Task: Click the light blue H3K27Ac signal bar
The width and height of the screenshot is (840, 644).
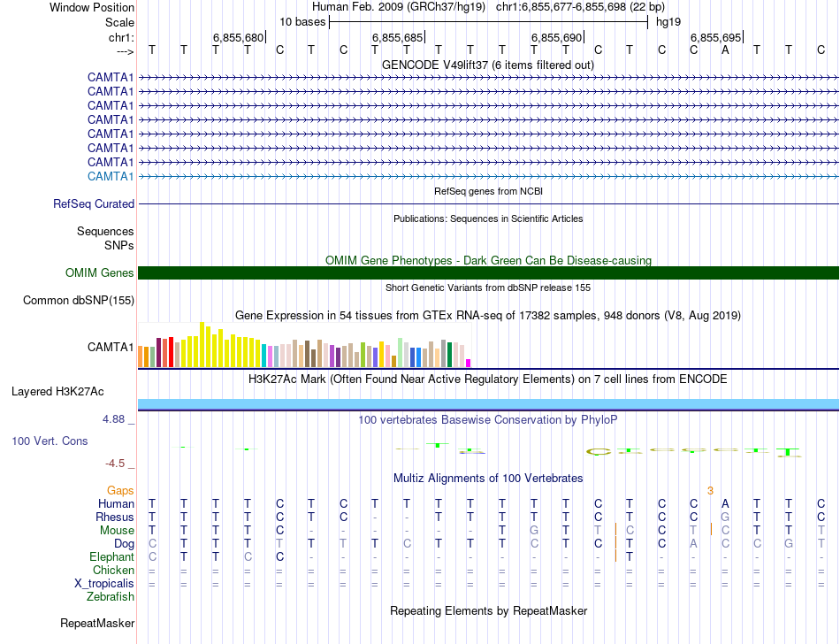Action: tap(488, 404)
